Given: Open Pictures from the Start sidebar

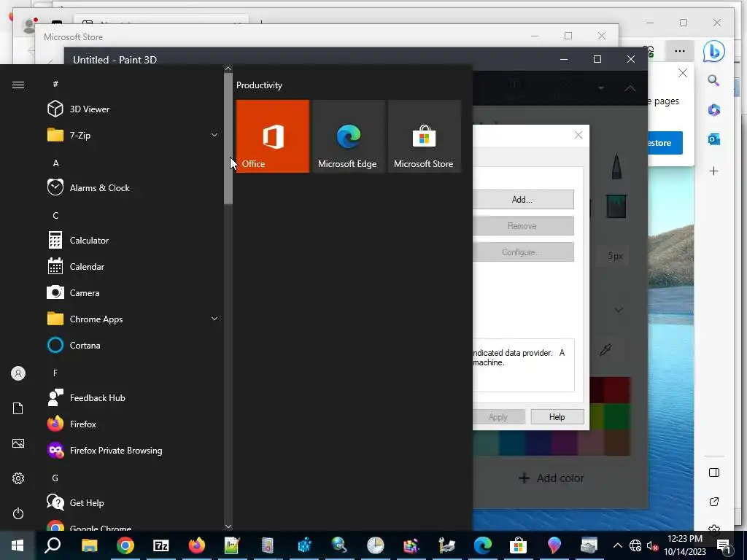Looking at the screenshot, I should (x=18, y=443).
